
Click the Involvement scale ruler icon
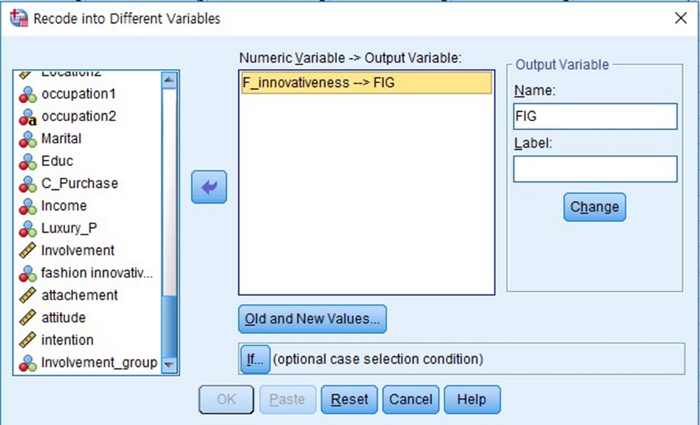coord(28,250)
